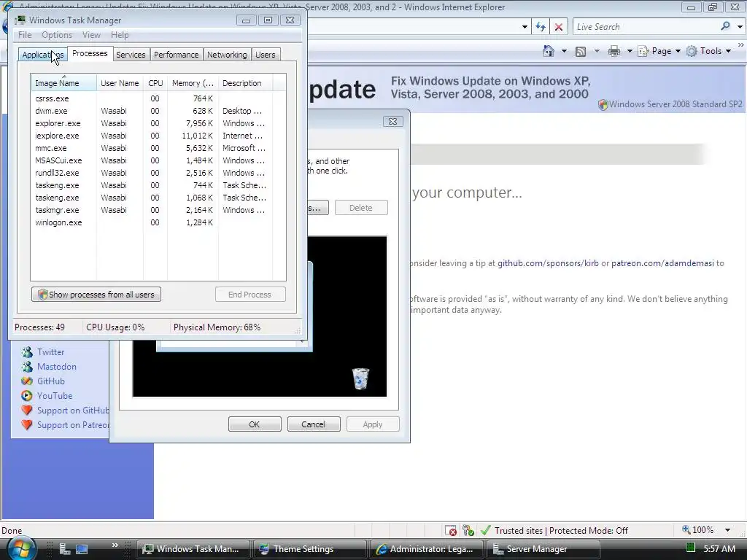Screen dimensions: 747x560
Task: Click the YouTube sidebar icon
Action: pyautogui.click(x=27, y=396)
